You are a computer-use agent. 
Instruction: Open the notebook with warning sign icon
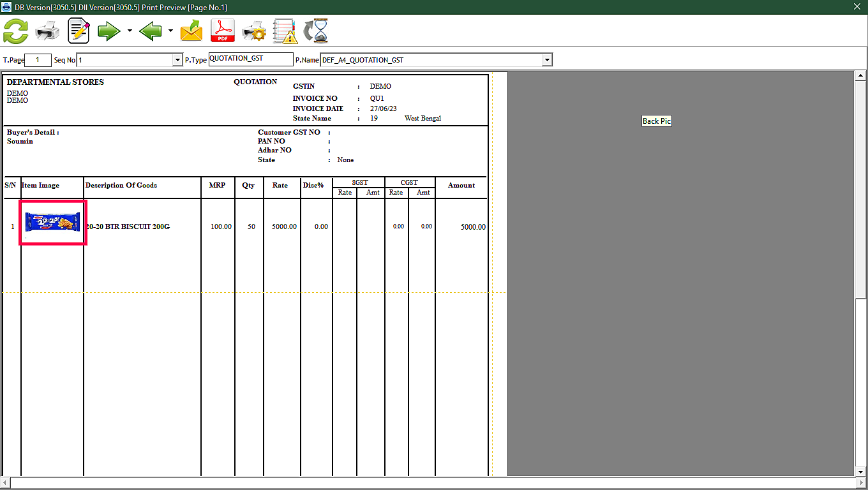click(285, 31)
